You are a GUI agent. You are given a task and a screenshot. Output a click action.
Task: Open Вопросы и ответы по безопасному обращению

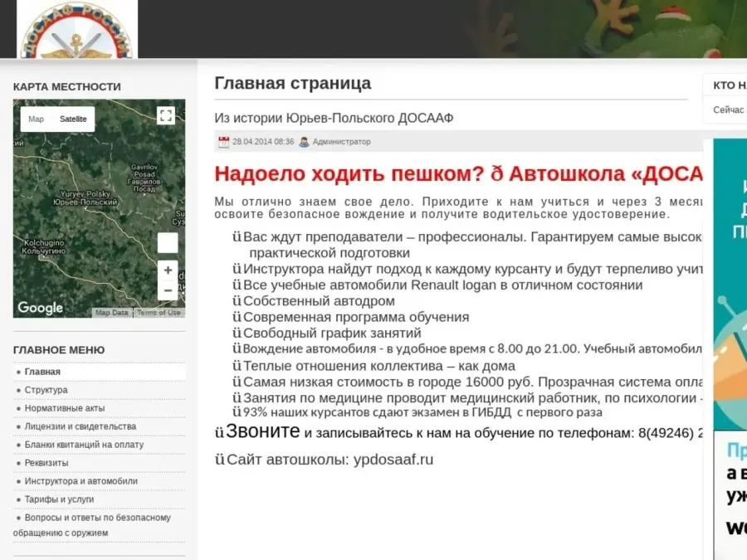point(92,525)
